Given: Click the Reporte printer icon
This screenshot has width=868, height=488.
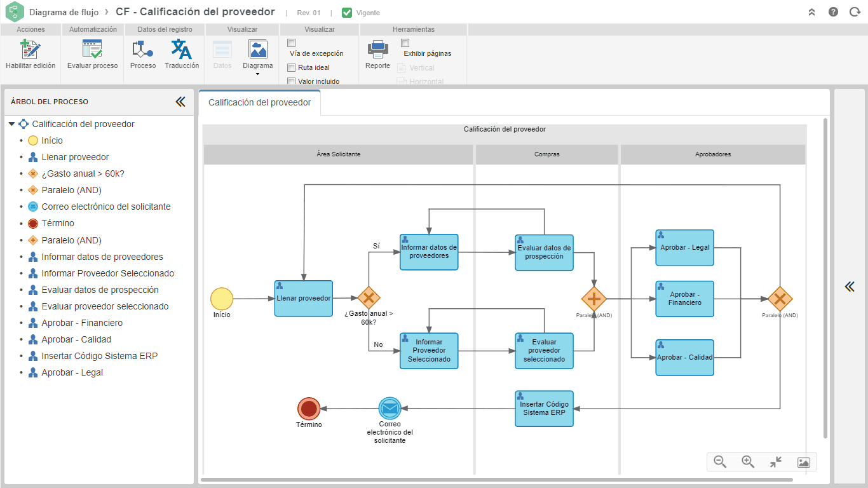Looking at the screenshot, I should pos(378,50).
